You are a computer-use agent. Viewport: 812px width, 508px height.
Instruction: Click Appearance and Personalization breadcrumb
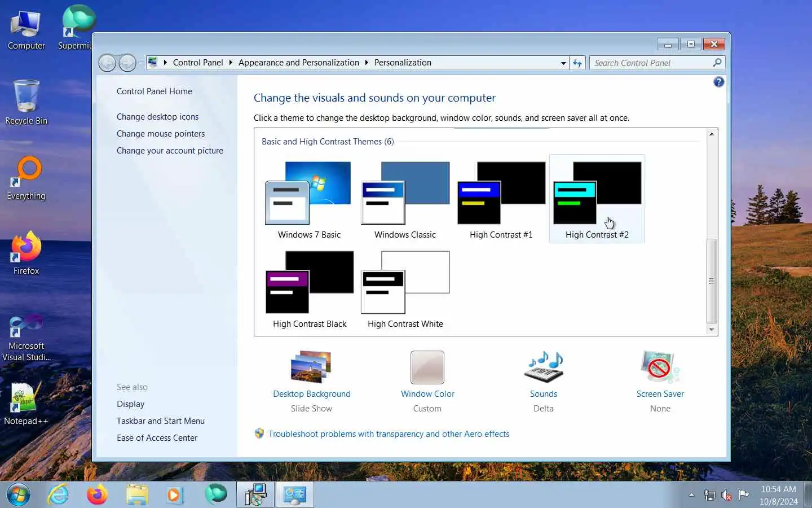[299, 63]
